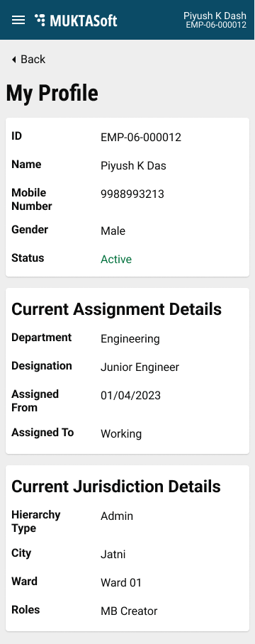Image resolution: width=255 pixels, height=644 pixels.
Task: Click the Working assigned-to value
Action: pyautogui.click(x=121, y=434)
